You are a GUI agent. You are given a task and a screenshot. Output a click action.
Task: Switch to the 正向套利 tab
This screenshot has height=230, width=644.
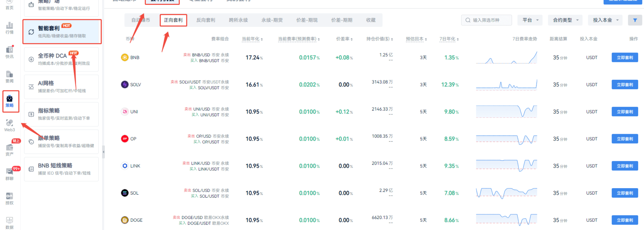pos(173,20)
